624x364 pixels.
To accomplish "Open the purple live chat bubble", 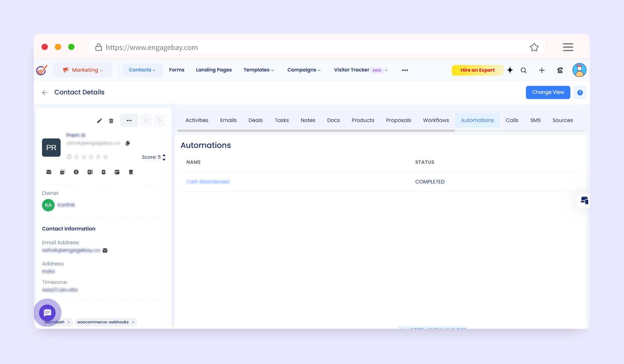I will [x=47, y=313].
